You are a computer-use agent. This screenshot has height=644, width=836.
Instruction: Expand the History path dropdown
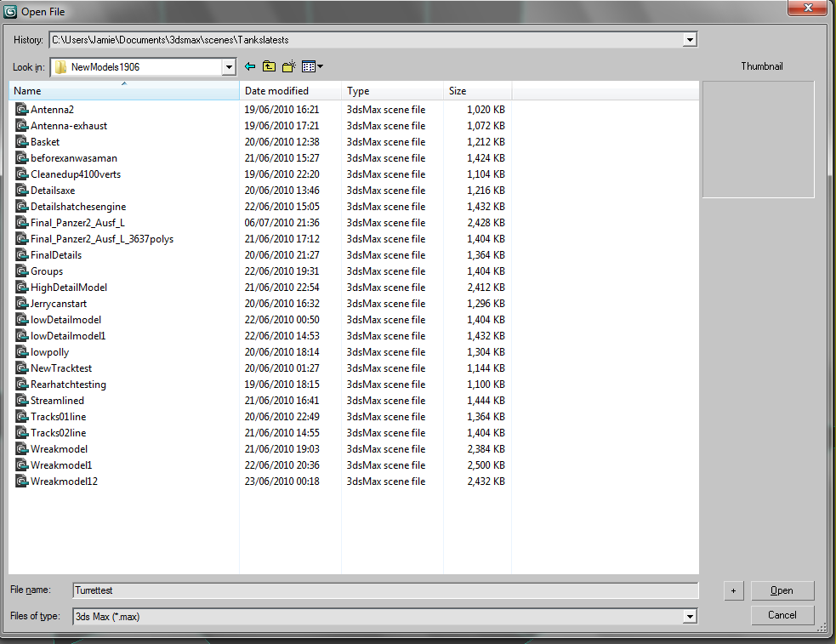point(690,40)
